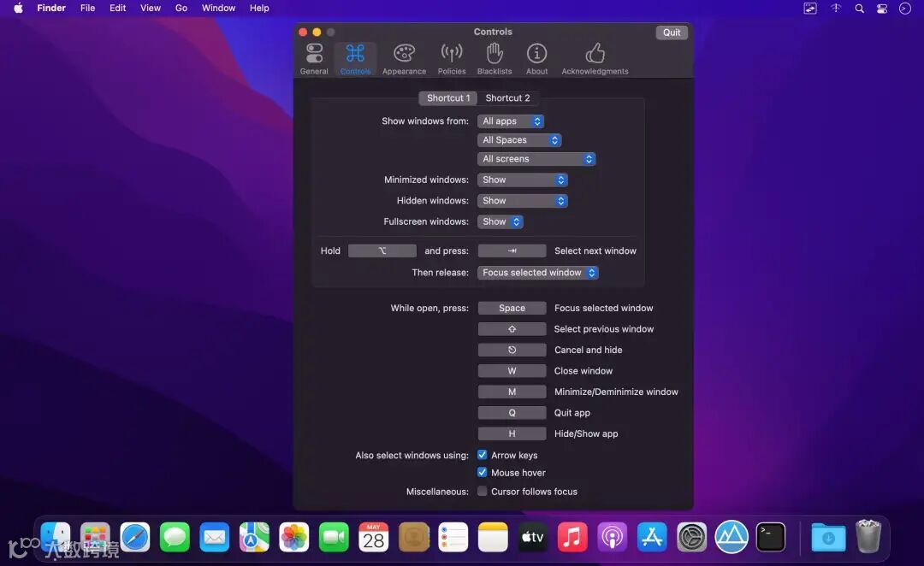924x566 pixels.
Task: Open Calendar showing 28 in Dock
Action: [374, 537]
